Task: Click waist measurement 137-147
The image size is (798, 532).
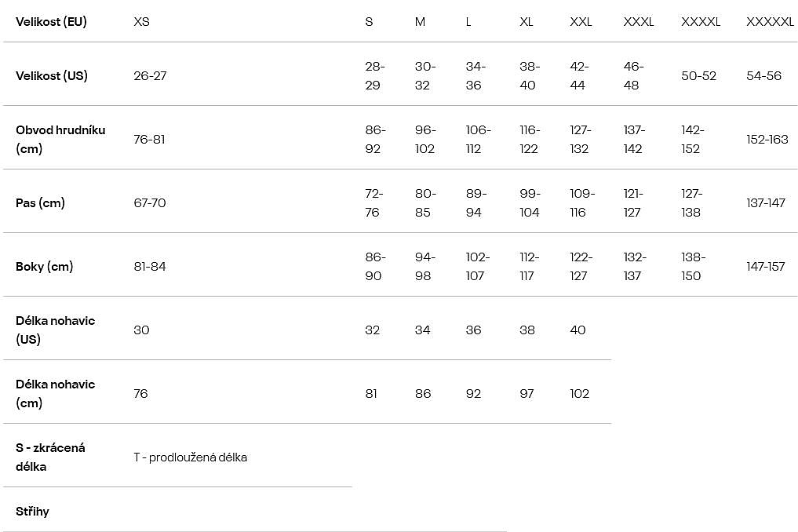Action: [x=765, y=203]
